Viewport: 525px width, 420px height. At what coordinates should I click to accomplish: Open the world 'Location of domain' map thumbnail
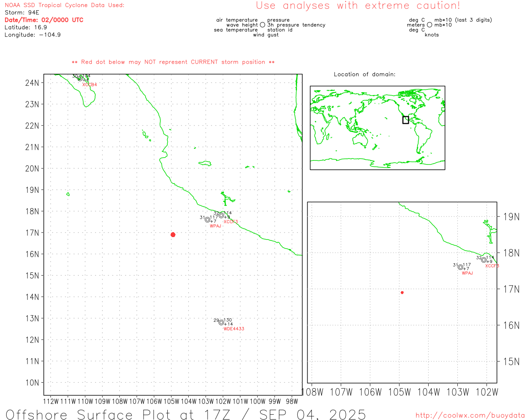click(x=377, y=128)
